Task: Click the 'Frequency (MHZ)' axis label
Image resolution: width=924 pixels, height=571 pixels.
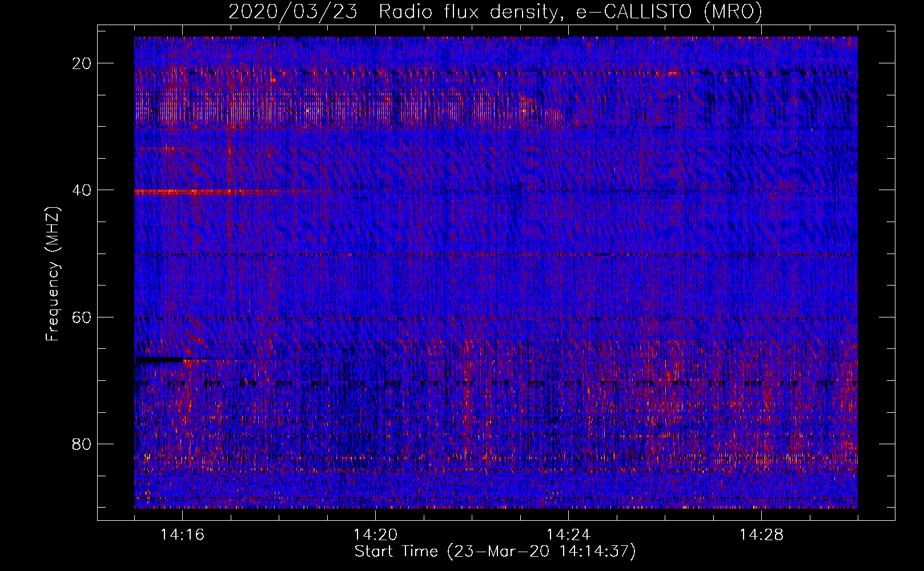Action: coord(53,274)
